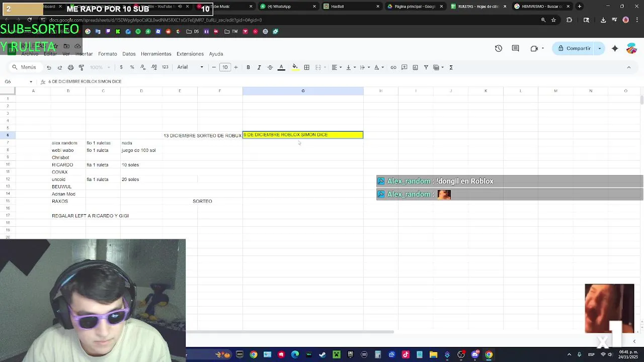Open the fill color picker
This screenshot has width=644, height=362.
click(295, 67)
